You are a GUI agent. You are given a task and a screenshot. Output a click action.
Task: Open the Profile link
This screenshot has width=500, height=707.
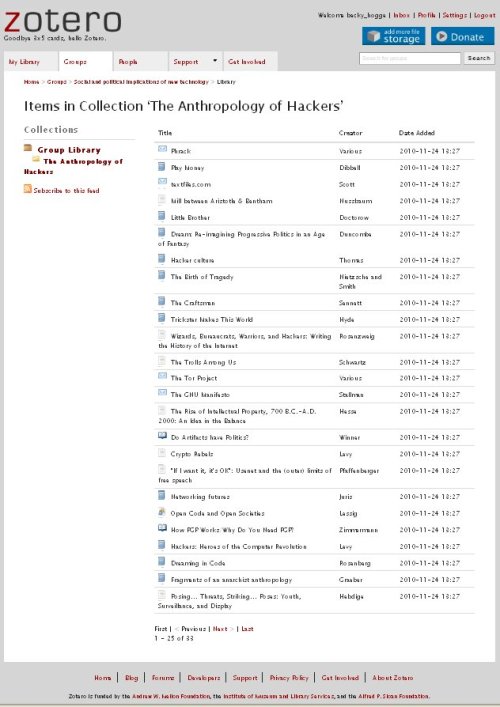(x=427, y=15)
